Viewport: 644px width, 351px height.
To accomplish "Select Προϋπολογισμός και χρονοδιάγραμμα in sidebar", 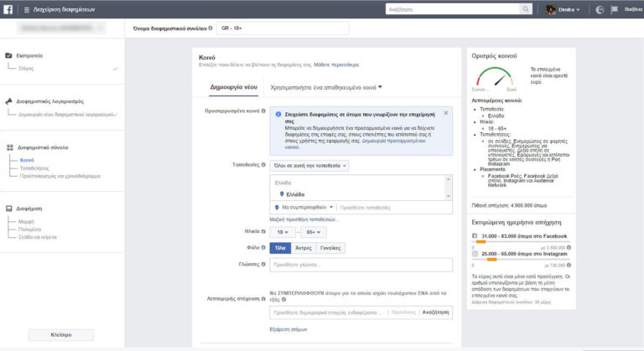I will (x=60, y=176).
